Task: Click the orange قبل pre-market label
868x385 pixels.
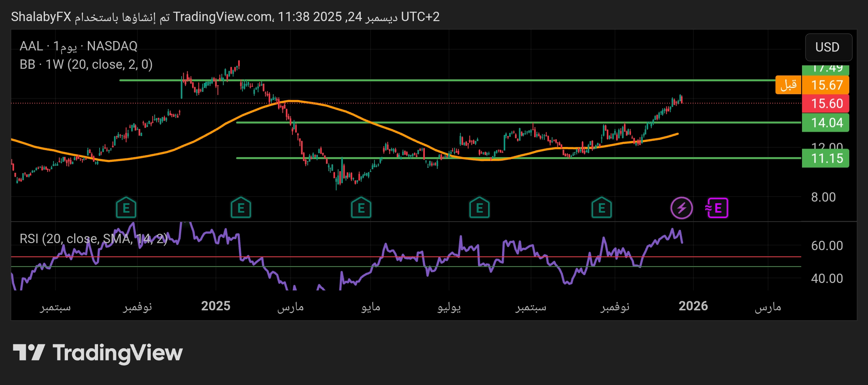Action: pyautogui.click(x=788, y=85)
